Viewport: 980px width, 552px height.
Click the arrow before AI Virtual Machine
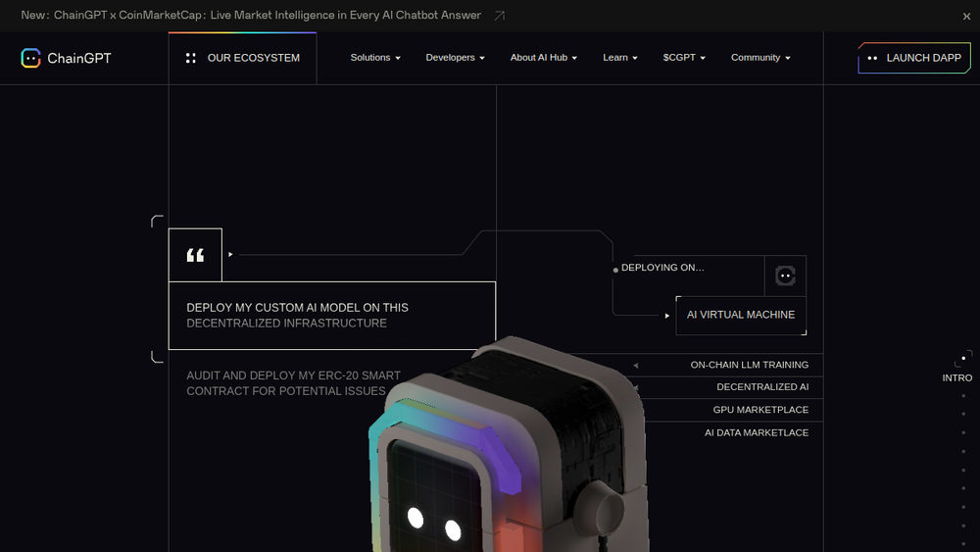pos(666,316)
